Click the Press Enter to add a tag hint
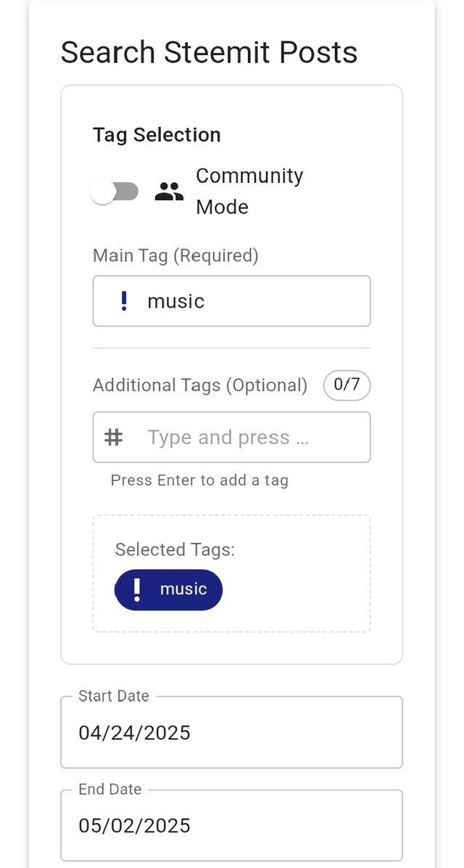This screenshot has height=868, width=464. (x=199, y=480)
